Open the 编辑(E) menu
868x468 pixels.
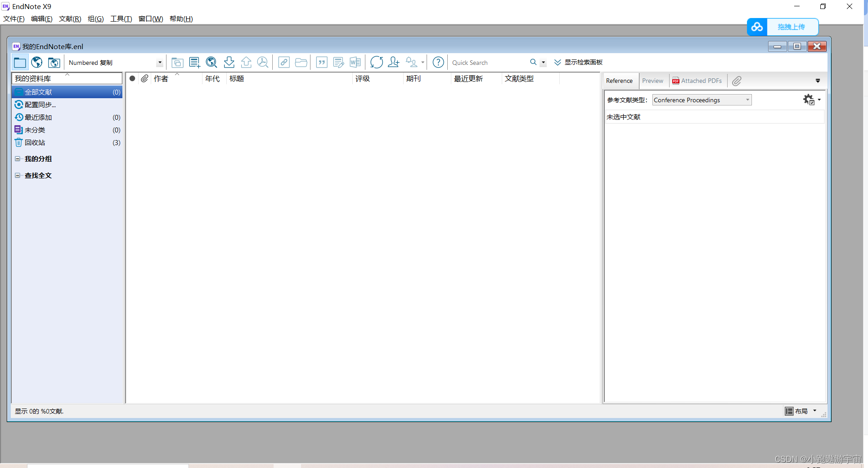point(42,19)
